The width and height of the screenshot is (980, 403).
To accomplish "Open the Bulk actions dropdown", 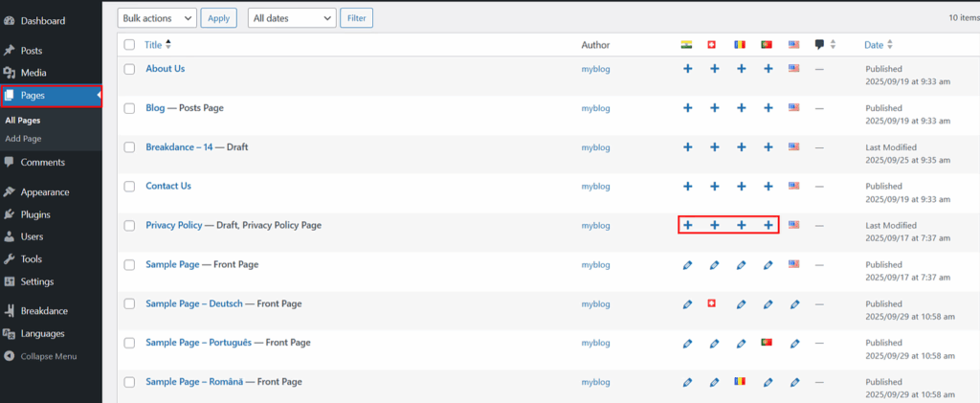I will (157, 18).
